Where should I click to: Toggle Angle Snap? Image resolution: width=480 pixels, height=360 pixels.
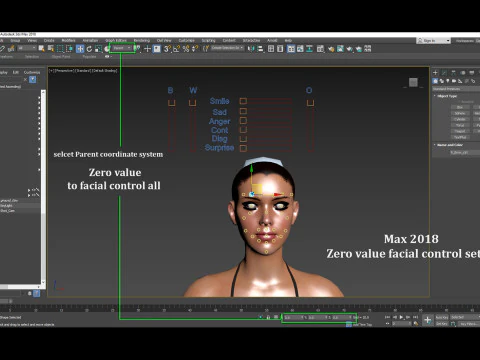click(176, 49)
